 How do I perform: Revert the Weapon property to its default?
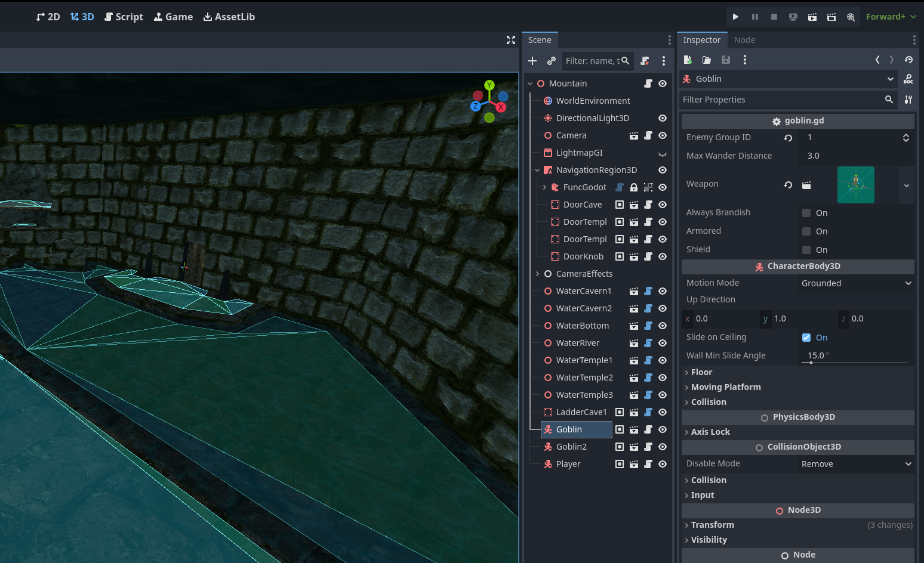[788, 185]
